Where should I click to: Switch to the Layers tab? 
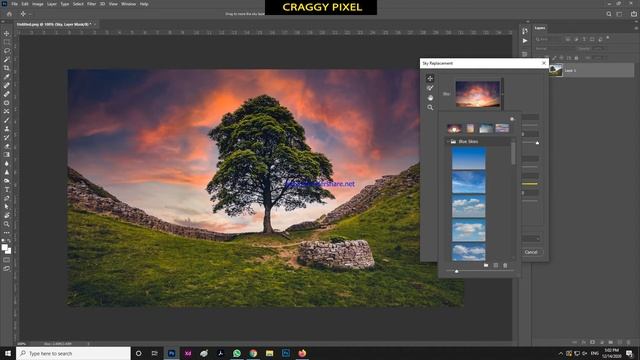tap(540, 28)
